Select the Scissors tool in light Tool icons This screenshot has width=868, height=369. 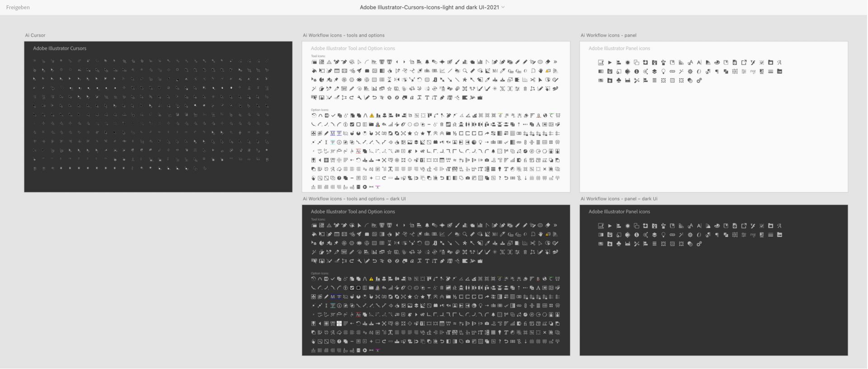click(x=533, y=80)
